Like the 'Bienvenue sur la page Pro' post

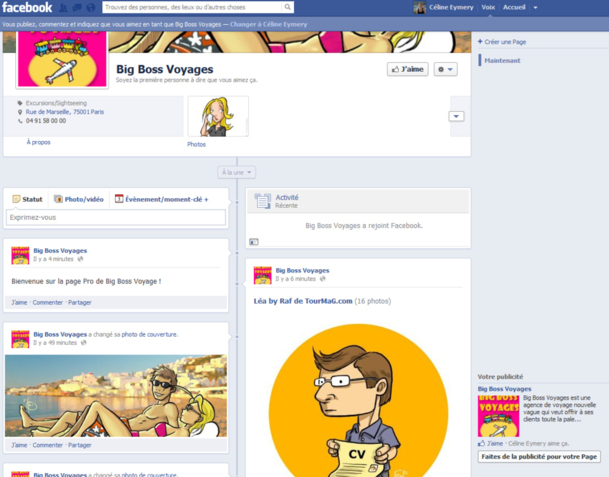[19, 302]
